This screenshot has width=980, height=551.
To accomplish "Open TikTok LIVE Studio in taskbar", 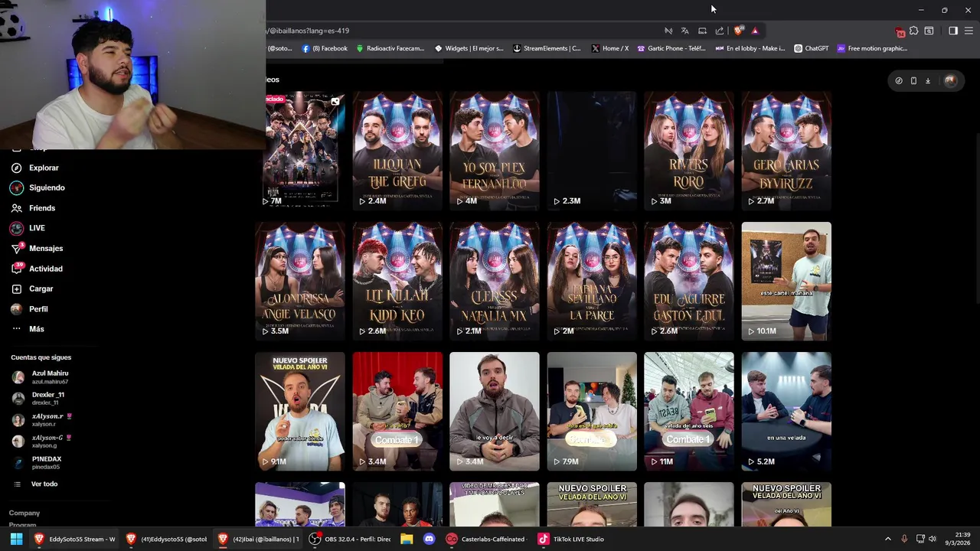I will click(x=570, y=540).
